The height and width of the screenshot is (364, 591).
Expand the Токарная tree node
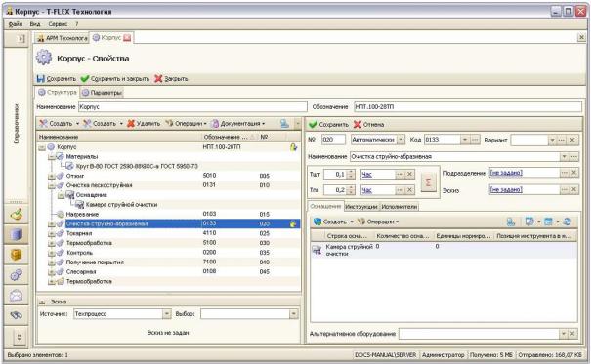(x=52, y=234)
